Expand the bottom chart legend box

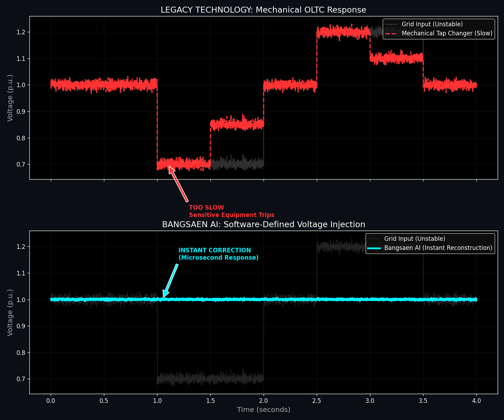(x=430, y=243)
